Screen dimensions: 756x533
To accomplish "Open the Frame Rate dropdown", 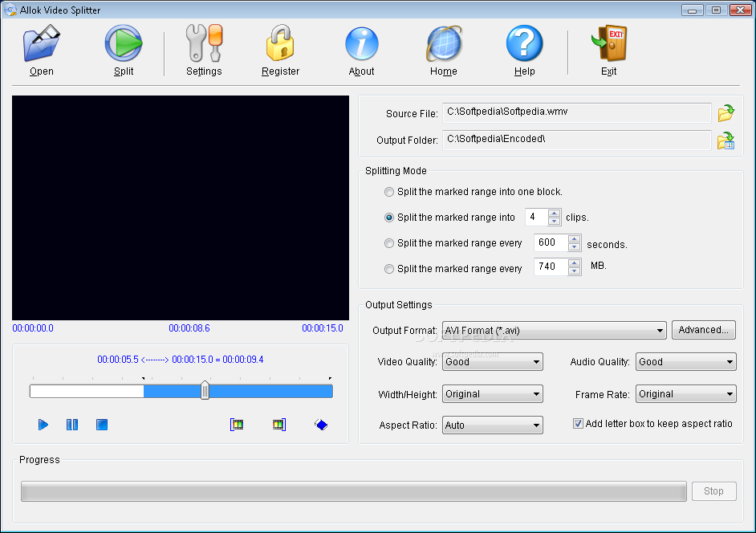I will (x=686, y=394).
